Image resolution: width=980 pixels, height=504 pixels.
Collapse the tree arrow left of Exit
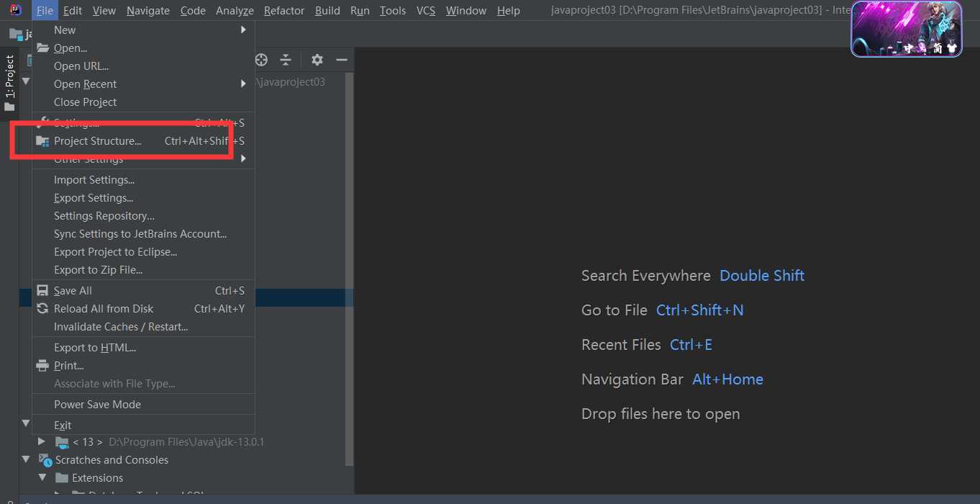(x=26, y=423)
